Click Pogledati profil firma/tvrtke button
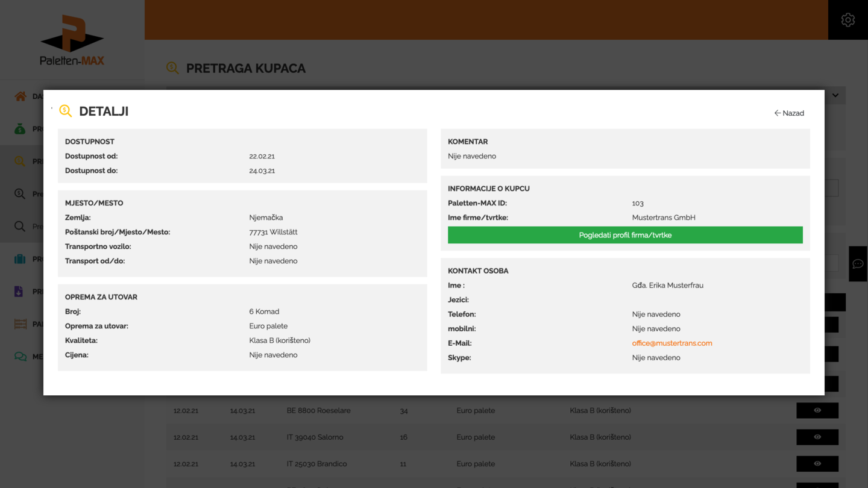This screenshot has width=868, height=488. click(625, 235)
